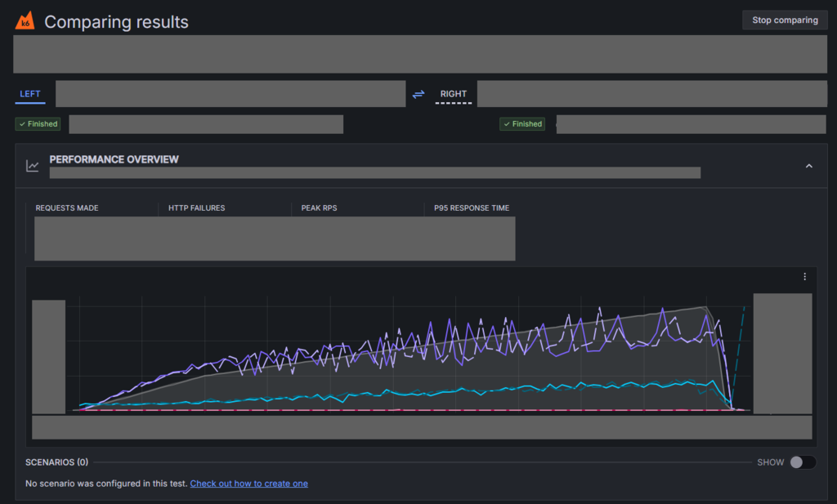Viewport: 837px width, 504px height.
Task: Select the RIGHT tab
Action: pos(453,94)
